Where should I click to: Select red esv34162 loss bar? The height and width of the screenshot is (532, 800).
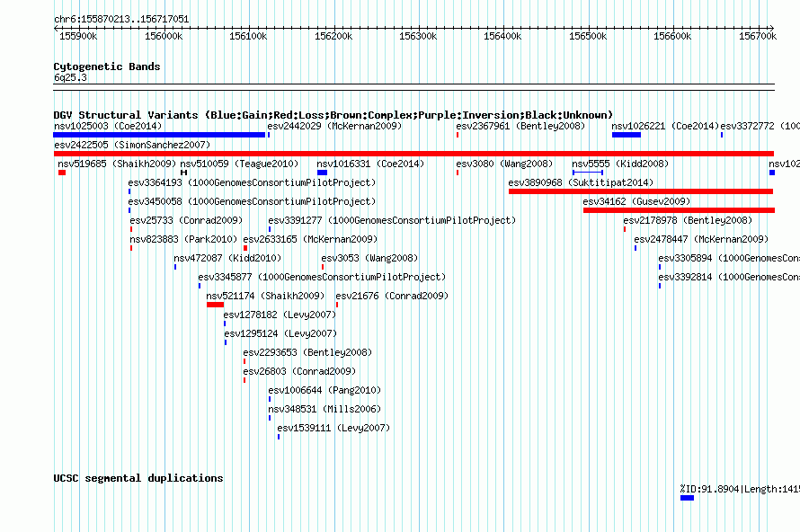point(679,210)
